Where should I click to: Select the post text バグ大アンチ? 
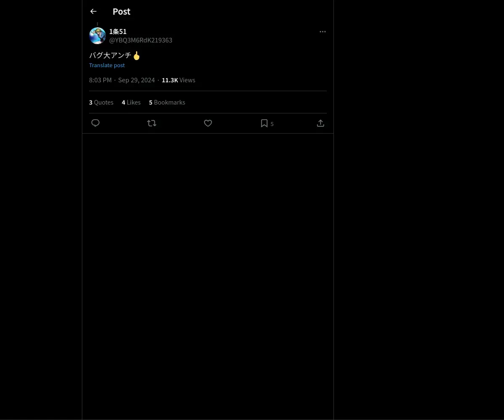pyautogui.click(x=110, y=55)
